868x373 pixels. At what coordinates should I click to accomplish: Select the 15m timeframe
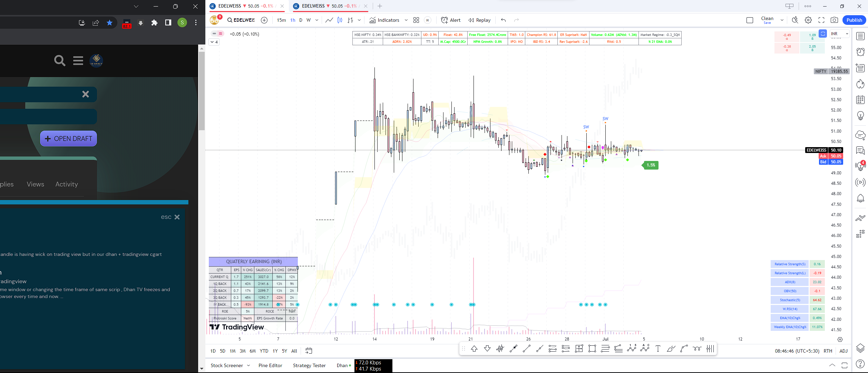281,20
